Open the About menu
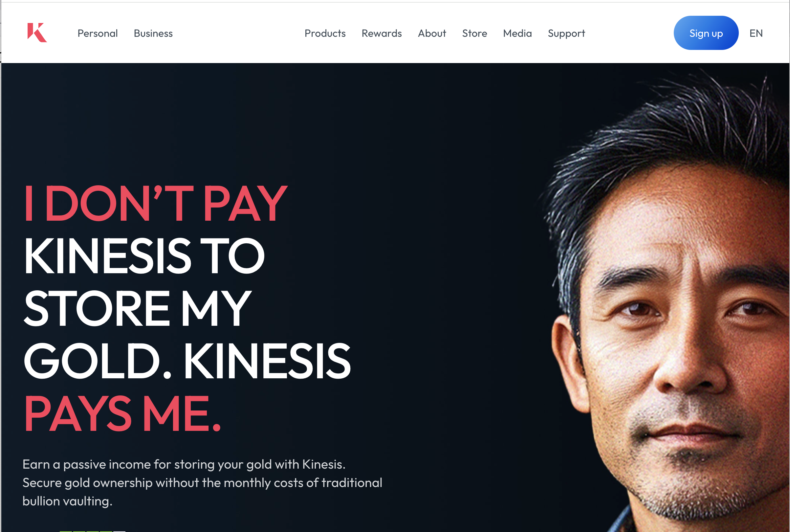Image resolution: width=790 pixels, height=532 pixels. (x=432, y=33)
